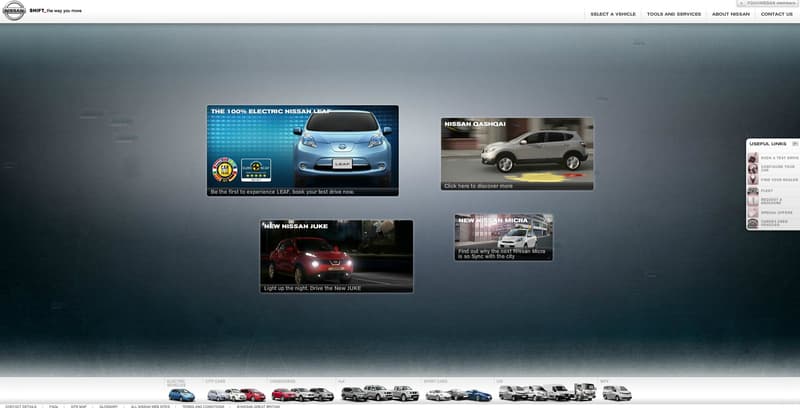Collapse the Useful Links panel
Viewport: 800px width, 408px height.
pyautogui.click(x=795, y=144)
